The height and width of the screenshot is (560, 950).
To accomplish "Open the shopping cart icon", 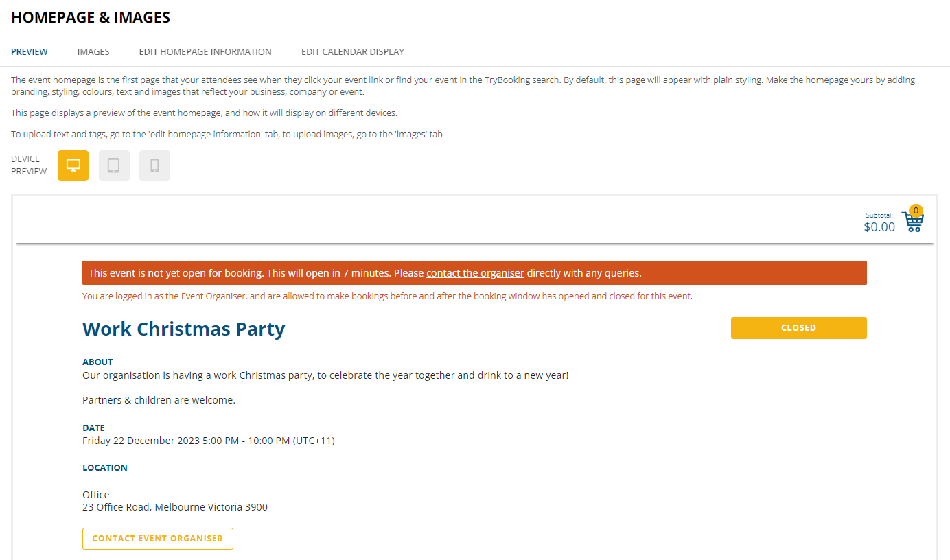I will tap(913, 222).
